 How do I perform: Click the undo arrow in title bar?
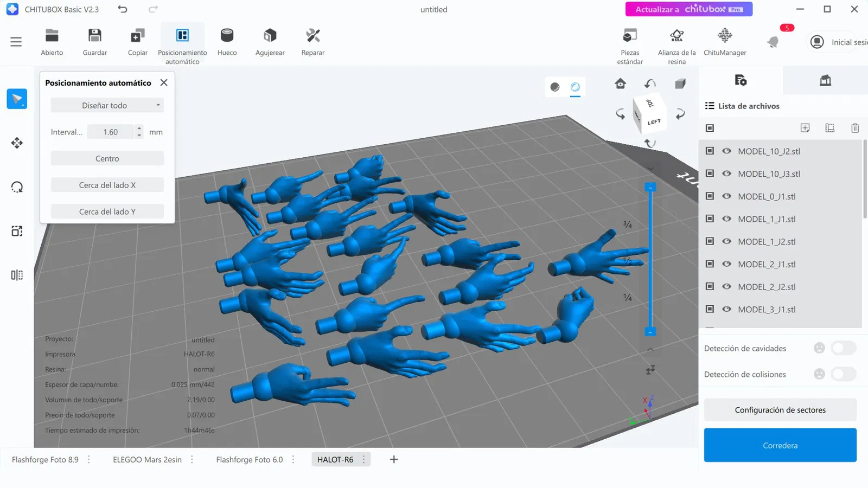click(x=123, y=9)
